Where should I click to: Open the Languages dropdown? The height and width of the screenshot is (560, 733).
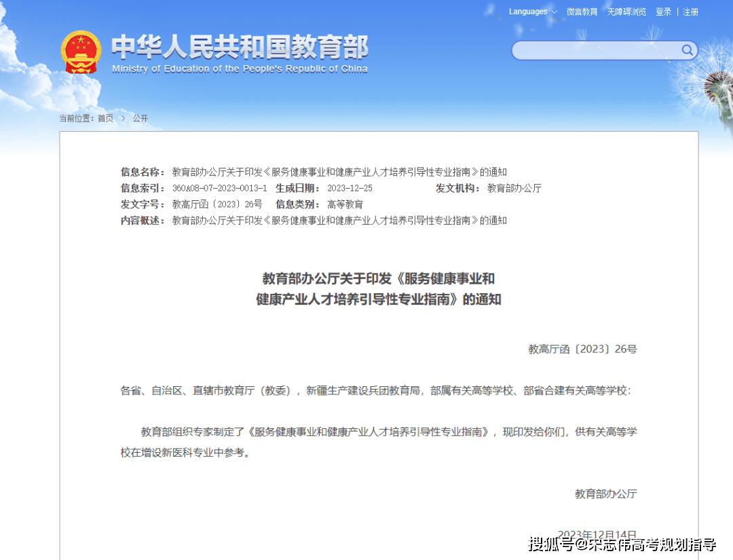[x=533, y=12]
